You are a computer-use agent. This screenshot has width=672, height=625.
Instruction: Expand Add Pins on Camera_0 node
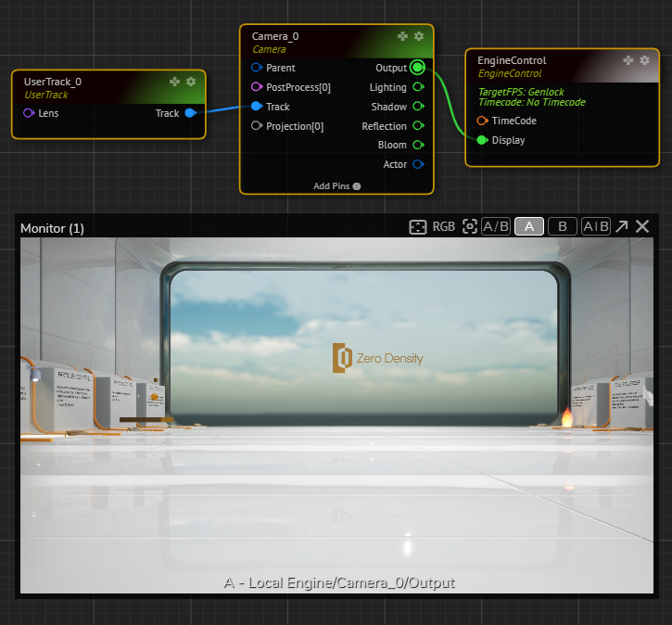pos(336,185)
